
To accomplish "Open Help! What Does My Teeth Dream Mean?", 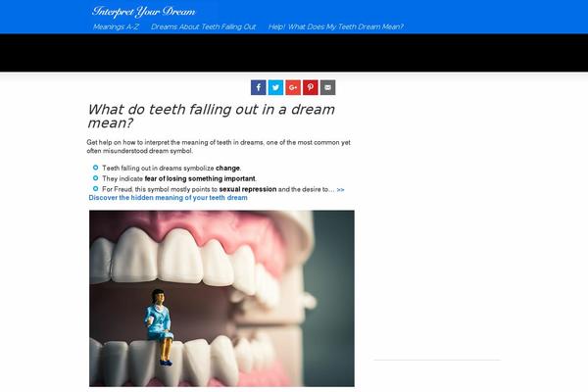I will (x=335, y=26).
